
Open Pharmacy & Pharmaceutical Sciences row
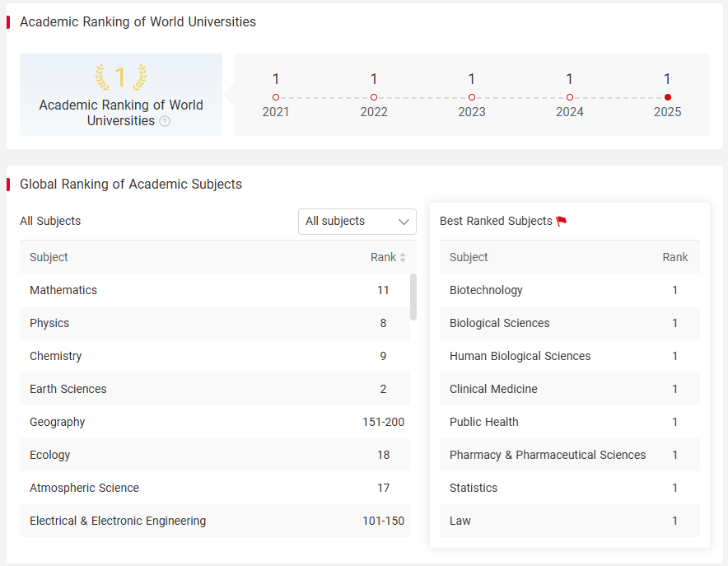click(x=570, y=455)
